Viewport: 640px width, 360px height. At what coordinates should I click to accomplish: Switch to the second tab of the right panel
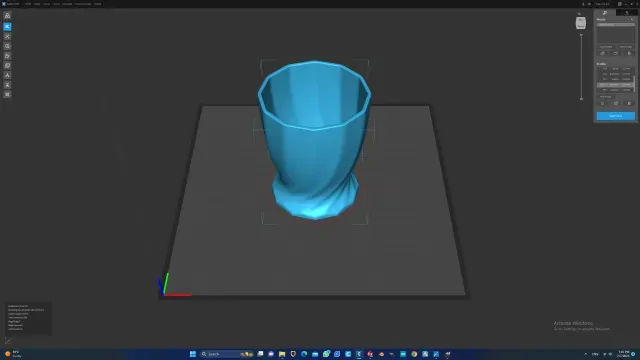(627, 13)
